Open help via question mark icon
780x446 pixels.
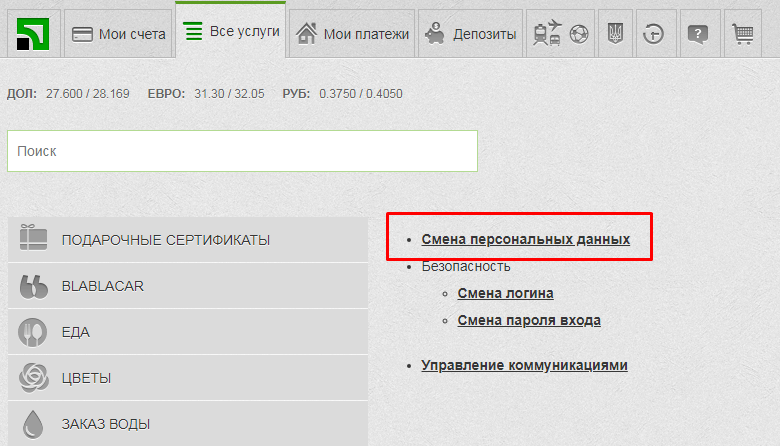[698, 34]
